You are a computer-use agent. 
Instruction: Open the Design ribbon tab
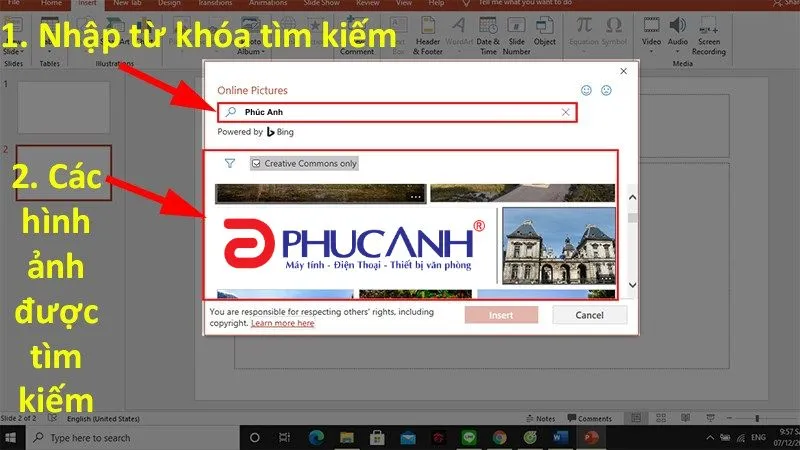tap(169, 3)
